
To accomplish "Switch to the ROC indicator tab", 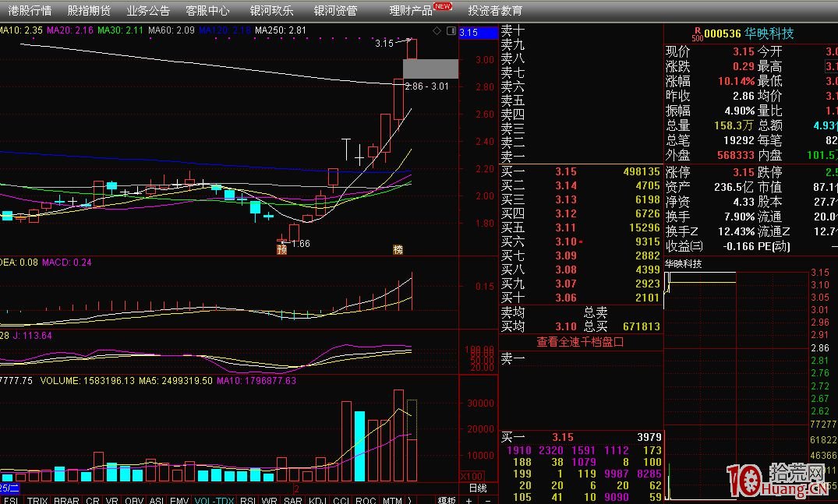I will point(366,500).
